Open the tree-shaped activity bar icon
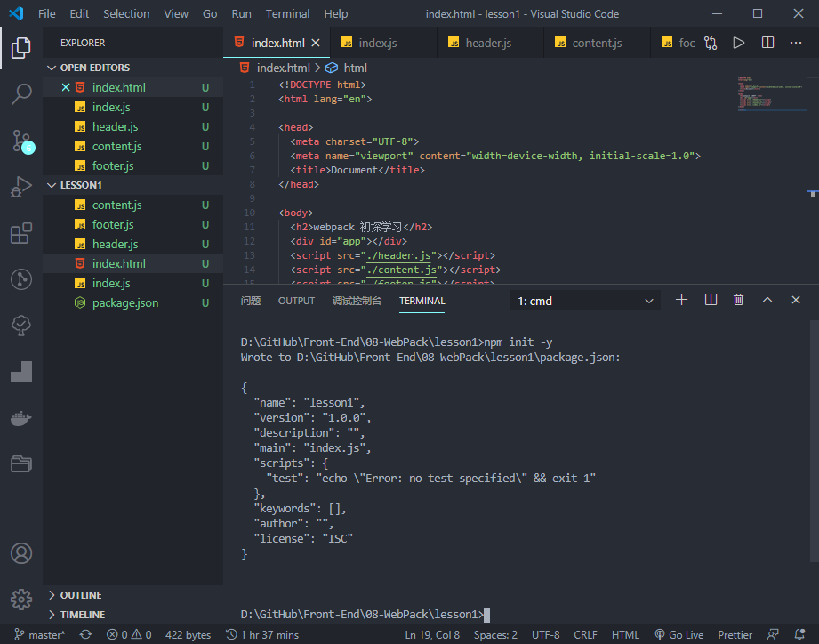The width and height of the screenshot is (819, 644). (x=20, y=326)
